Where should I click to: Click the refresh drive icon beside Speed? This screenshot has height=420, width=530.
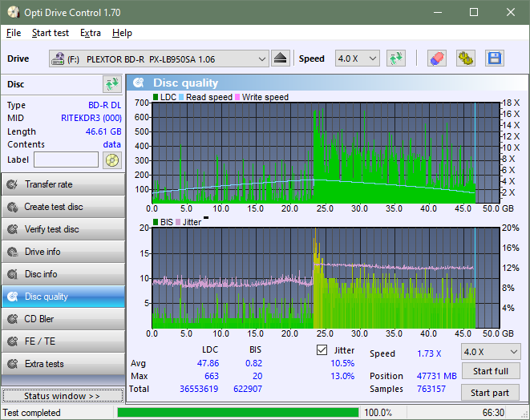coord(396,59)
